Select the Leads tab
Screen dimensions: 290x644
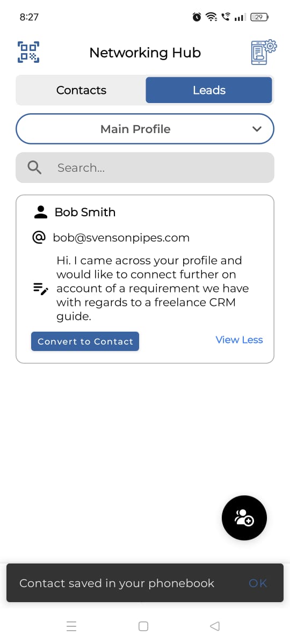click(x=209, y=90)
